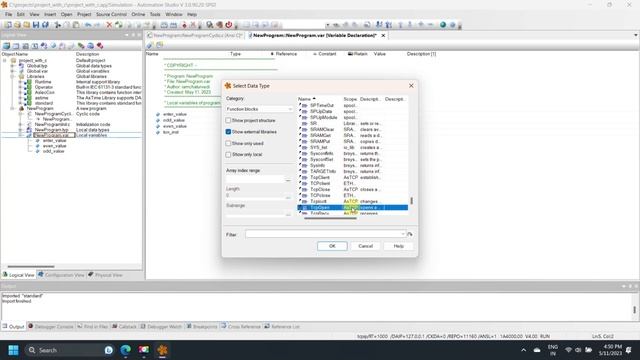Sort data types by Name column header
The image size is (640, 360).
[304, 99]
